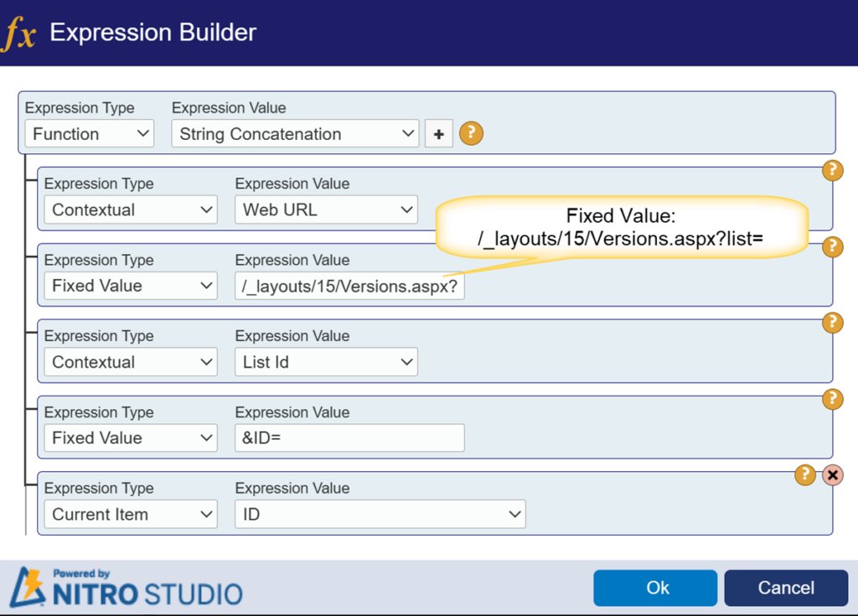Show help for the Web URL expression row
Image resolution: width=858 pixels, height=616 pixels.
(832, 171)
